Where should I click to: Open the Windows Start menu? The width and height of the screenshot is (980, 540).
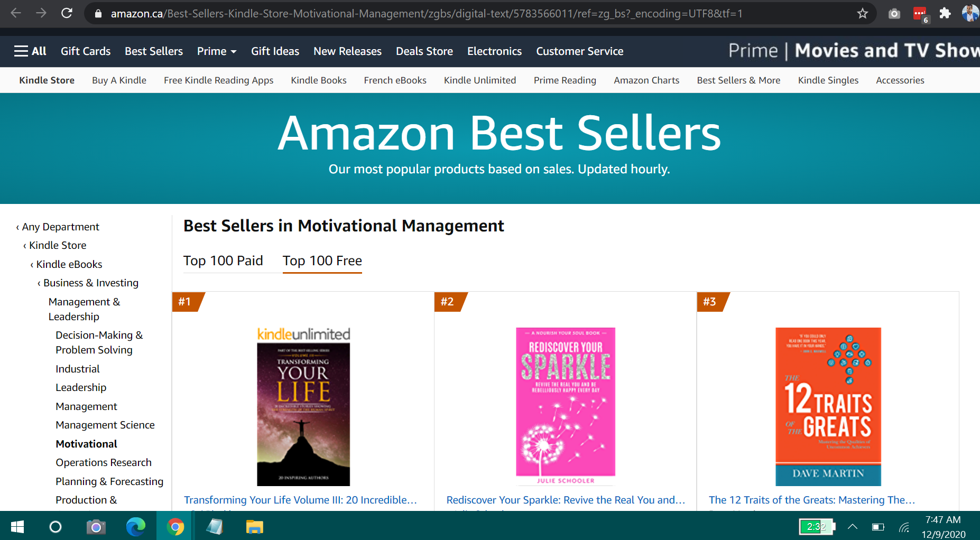[x=17, y=527]
